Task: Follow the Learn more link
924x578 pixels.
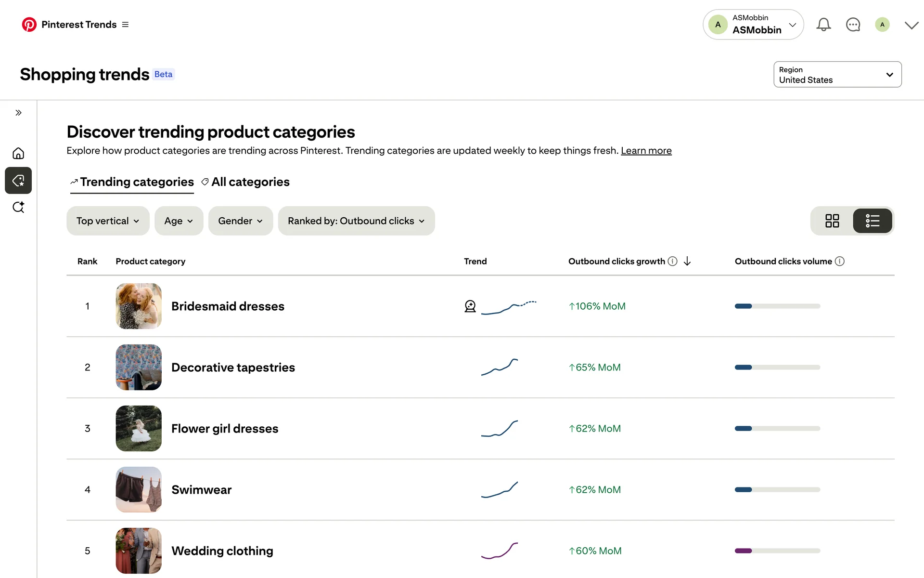Action: coord(646,151)
